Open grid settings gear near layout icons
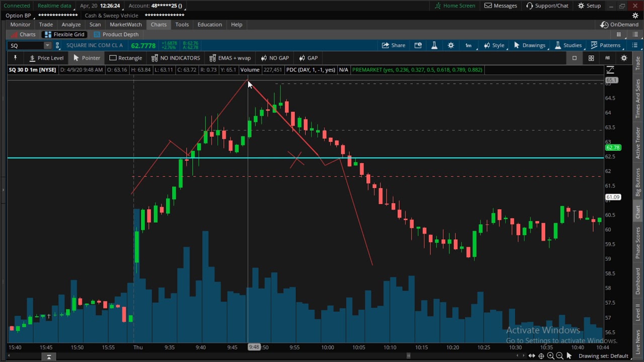644x362 pixels. 624,58
